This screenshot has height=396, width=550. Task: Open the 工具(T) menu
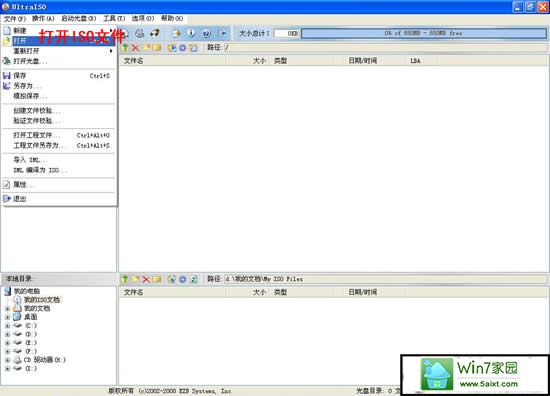click(114, 18)
